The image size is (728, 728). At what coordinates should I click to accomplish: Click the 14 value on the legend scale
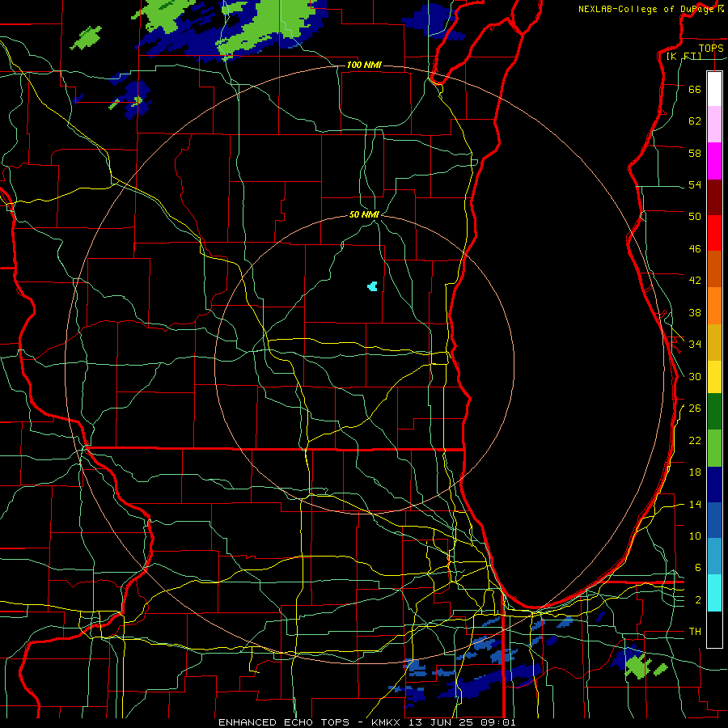coord(695,504)
